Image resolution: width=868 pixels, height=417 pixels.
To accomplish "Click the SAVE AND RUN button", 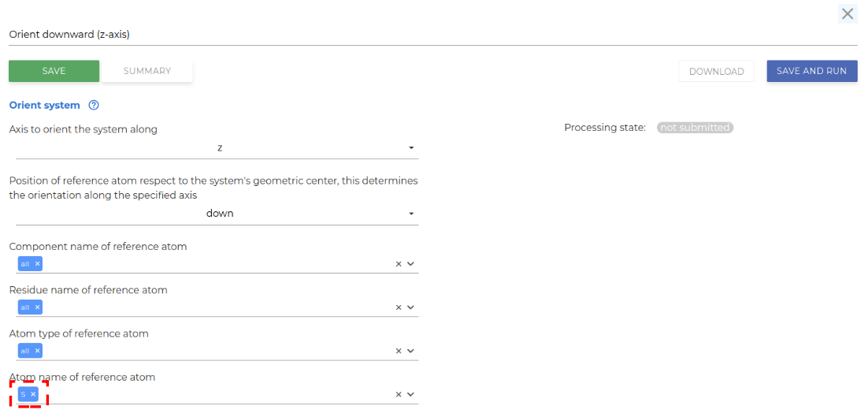I will (811, 71).
